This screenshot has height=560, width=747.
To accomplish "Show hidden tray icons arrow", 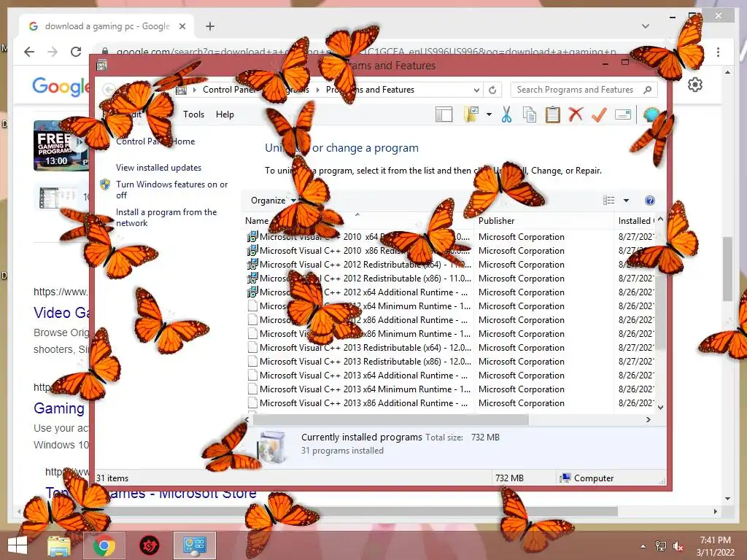I will click(x=643, y=546).
